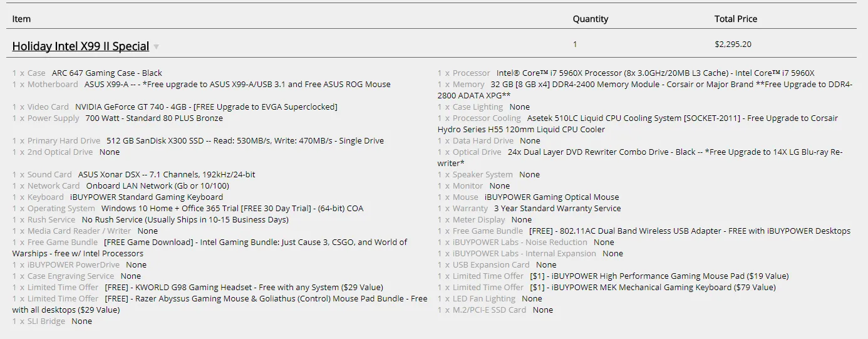This screenshot has height=339, width=868.
Task: Select the 700 Watt Power Supply entry
Action: [153, 118]
